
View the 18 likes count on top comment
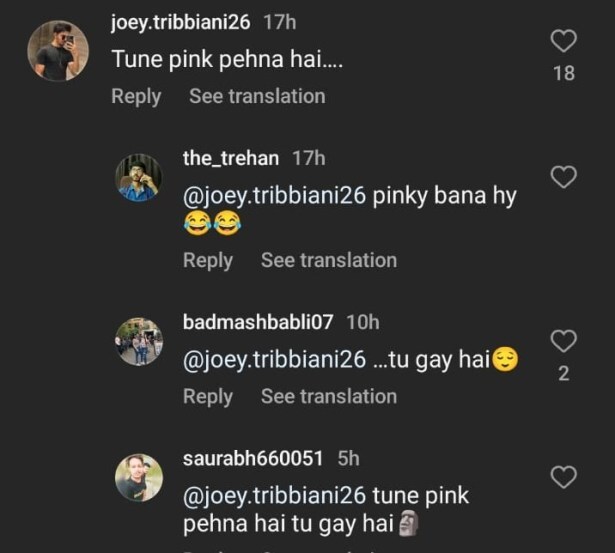[564, 73]
